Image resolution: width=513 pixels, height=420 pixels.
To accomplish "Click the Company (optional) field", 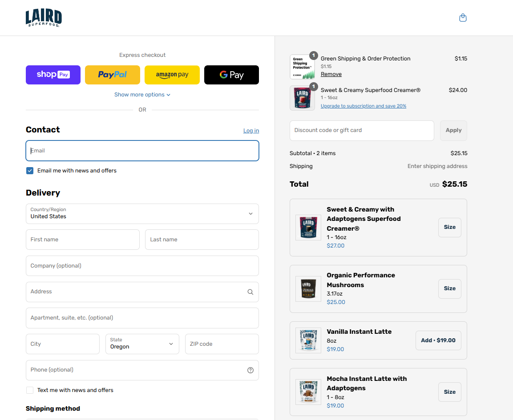I will pos(142,266).
